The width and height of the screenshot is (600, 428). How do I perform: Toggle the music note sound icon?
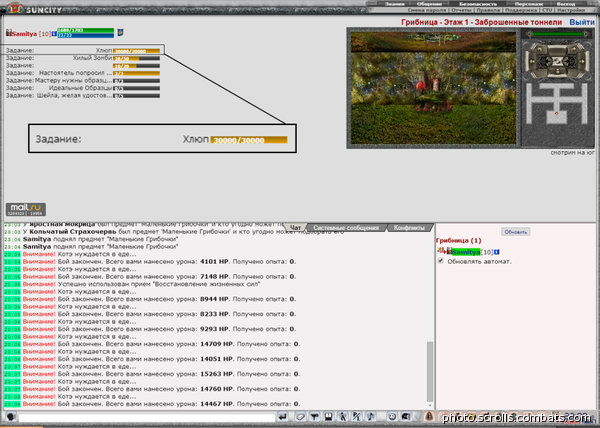tap(370, 417)
